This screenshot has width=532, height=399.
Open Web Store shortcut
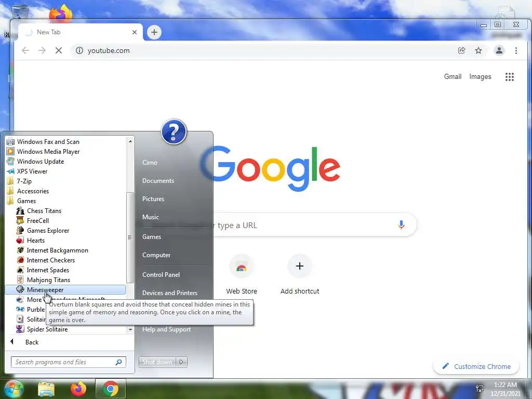pos(242,275)
